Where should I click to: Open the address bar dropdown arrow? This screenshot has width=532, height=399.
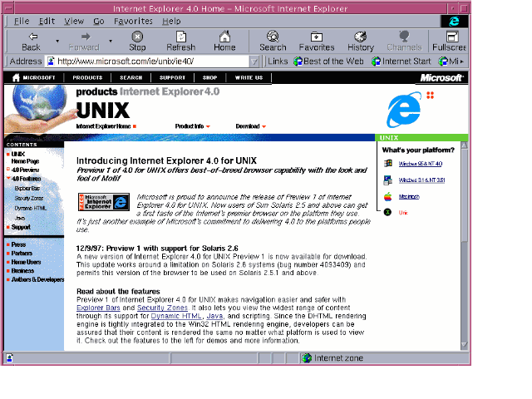click(x=254, y=62)
